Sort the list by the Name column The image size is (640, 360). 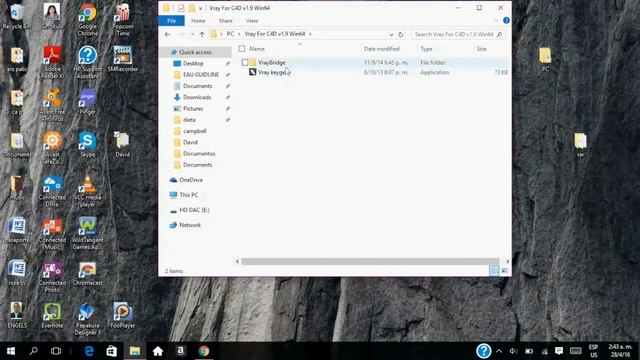[x=257, y=49]
